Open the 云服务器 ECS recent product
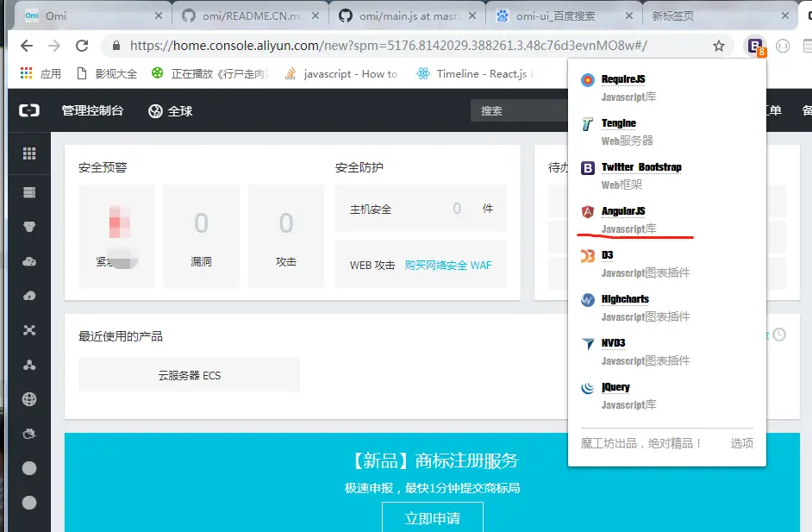Screen dimensions: 812x532 [x=189, y=375]
